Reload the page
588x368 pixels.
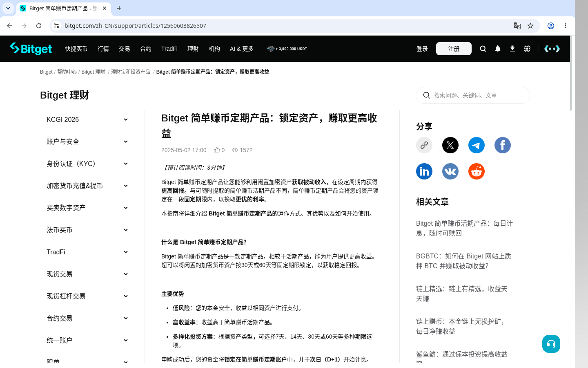[x=39, y=26]
